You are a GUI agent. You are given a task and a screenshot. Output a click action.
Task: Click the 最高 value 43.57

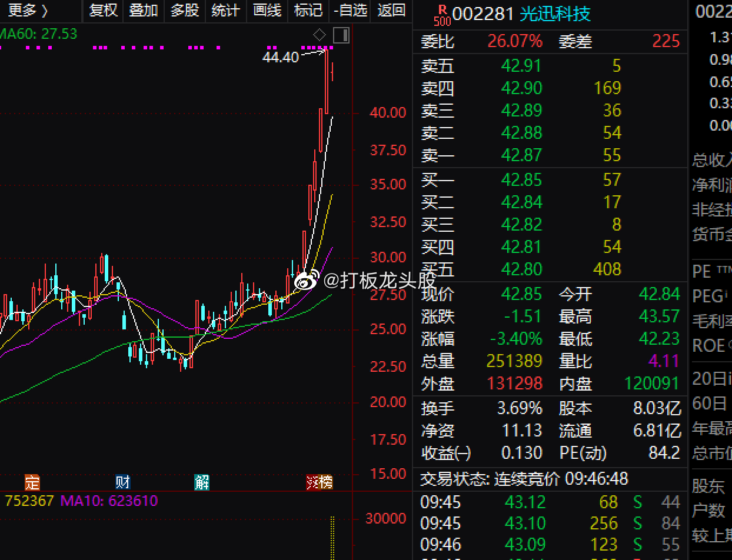tap(660, 316)
